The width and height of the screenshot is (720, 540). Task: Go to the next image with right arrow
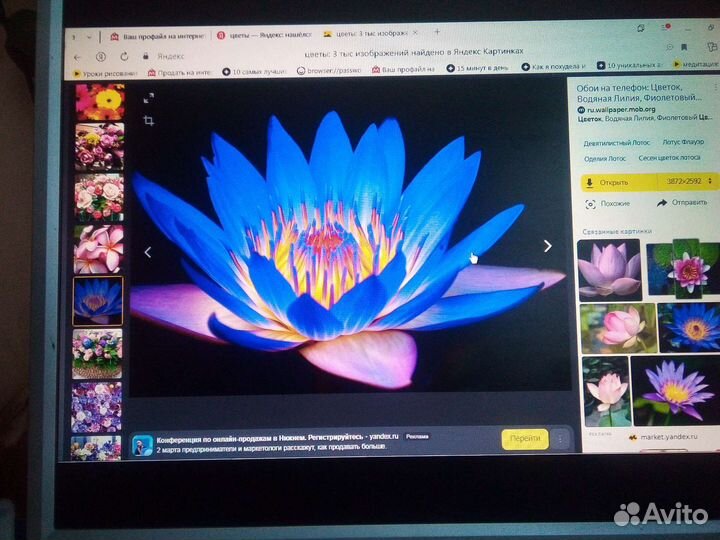[547, 246]
